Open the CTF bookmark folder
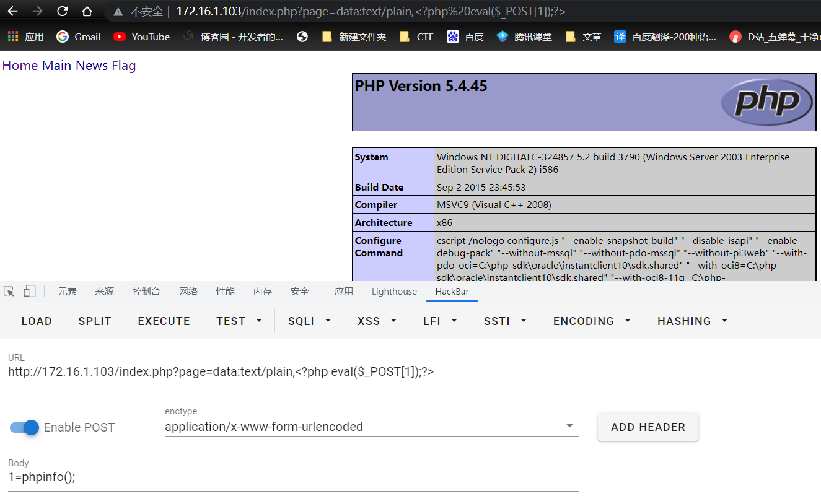This screenshot has height=504, width=821. click(x=416, y=37)
